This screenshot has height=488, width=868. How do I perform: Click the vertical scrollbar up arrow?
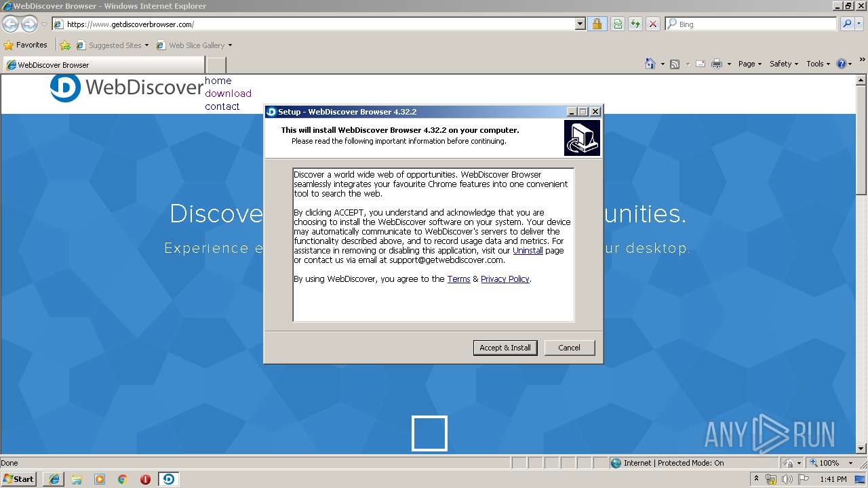coord(862,80)
